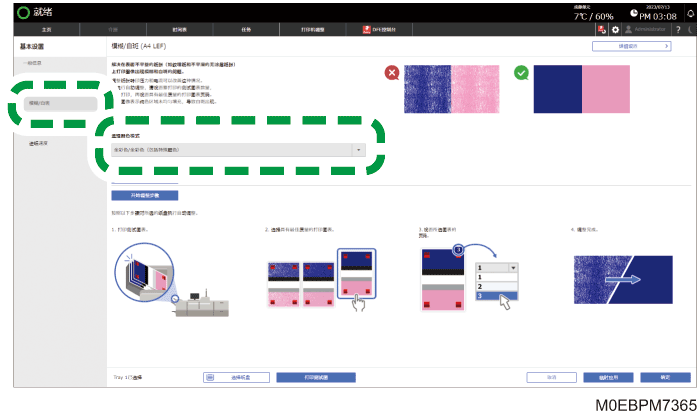Click the blue print test chart button
This screenshot has width=700, height=416.
tap(316, 378)
